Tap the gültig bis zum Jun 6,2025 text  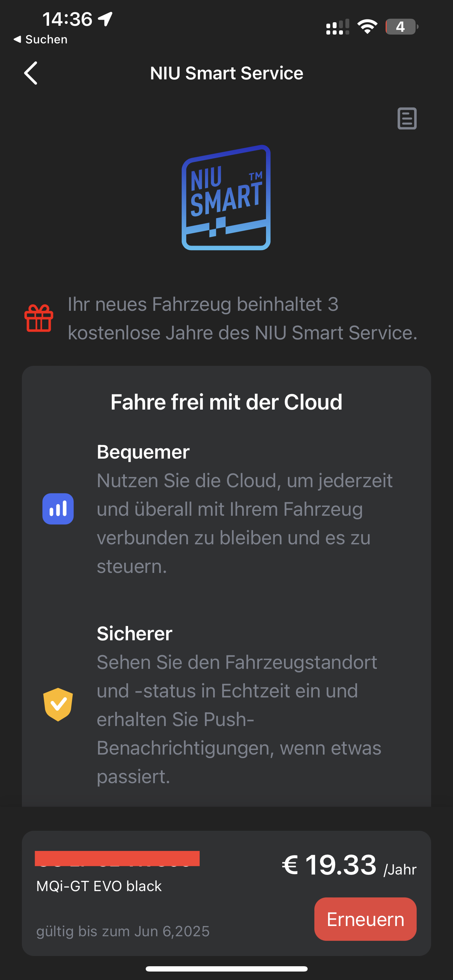coord(123,931)
